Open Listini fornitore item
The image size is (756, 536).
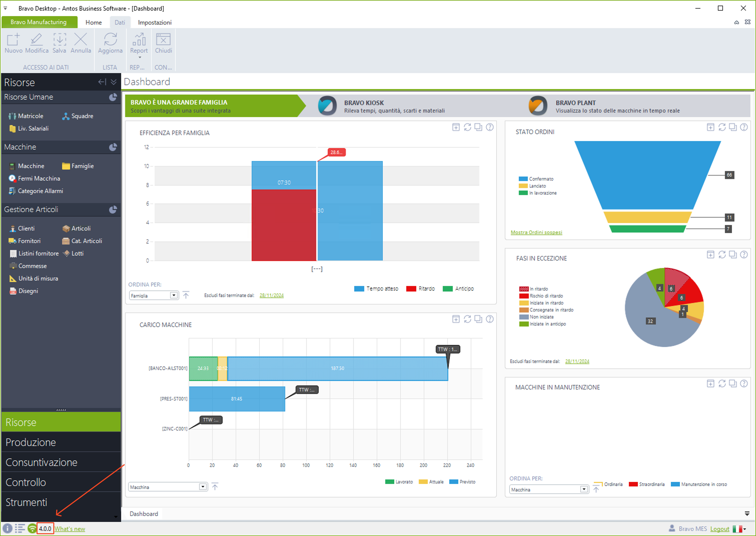[x=34, y=253]
